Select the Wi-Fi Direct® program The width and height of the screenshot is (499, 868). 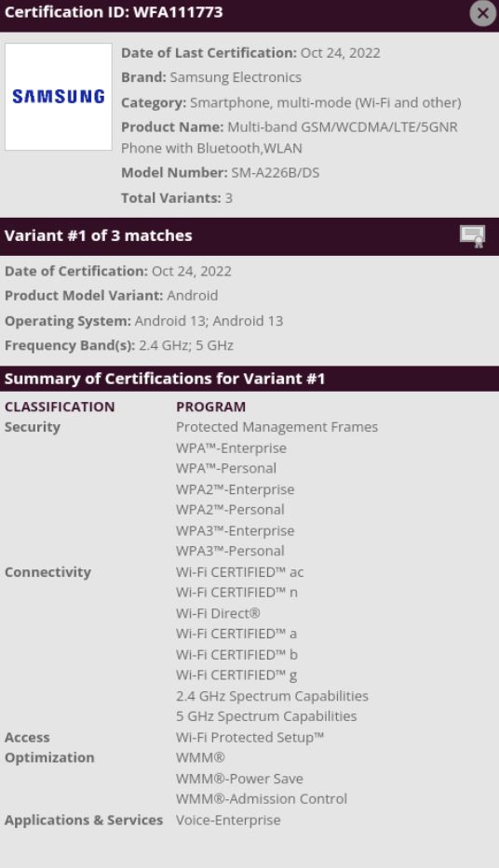(x=218, y=613)
